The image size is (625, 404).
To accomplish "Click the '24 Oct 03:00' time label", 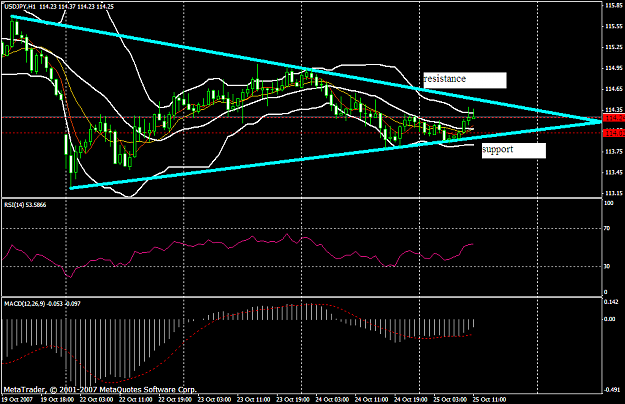I will tap(332, 399).
